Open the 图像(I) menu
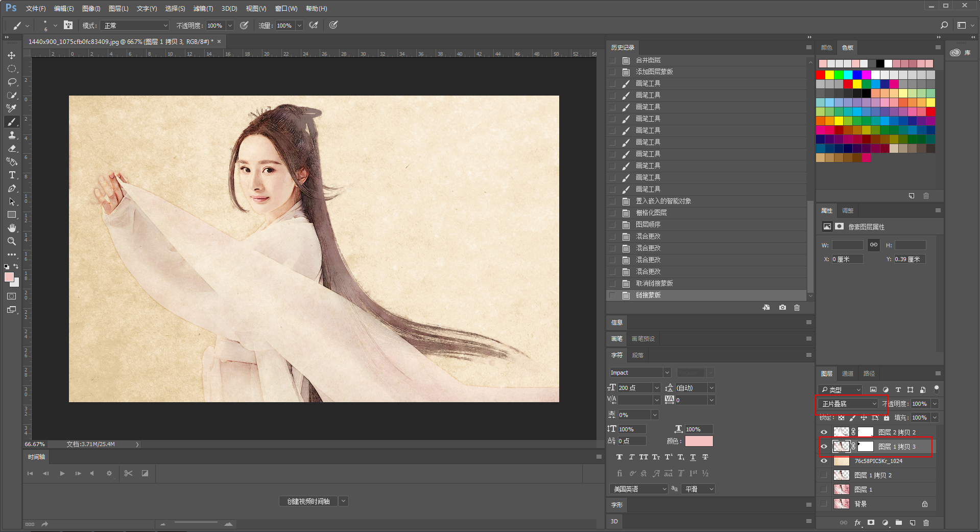This screenshot has height=532, width=980. (91, 9)
